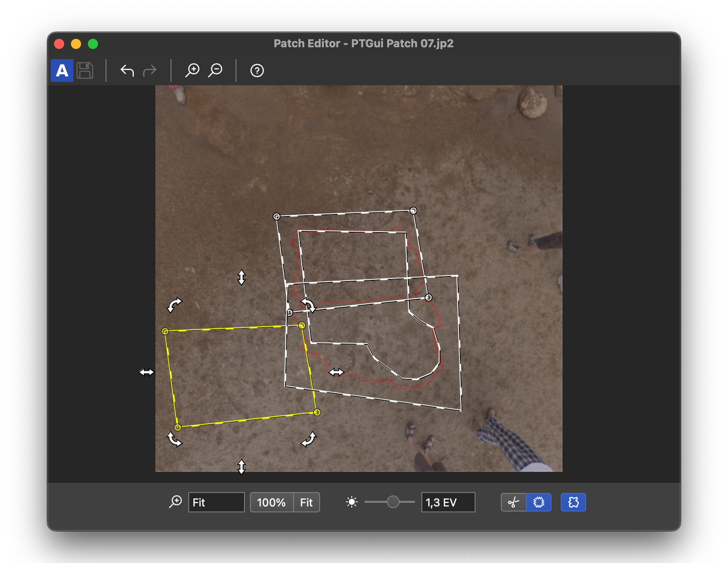Adjust the exposure slider knob
The height and width of the screenshot is (563, 728).
pyautogui.click(x=393, y=502)
